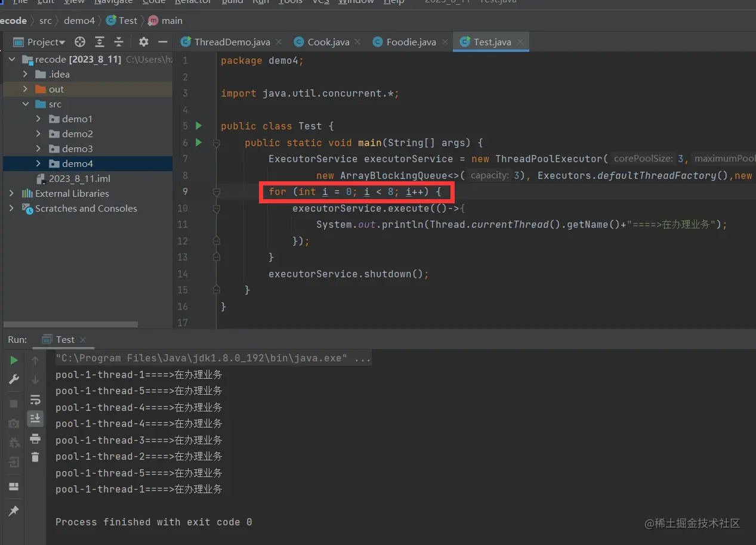
Task: Rerun Test with the green play icon
Action: pyautogui.click(x=14, y=360)
